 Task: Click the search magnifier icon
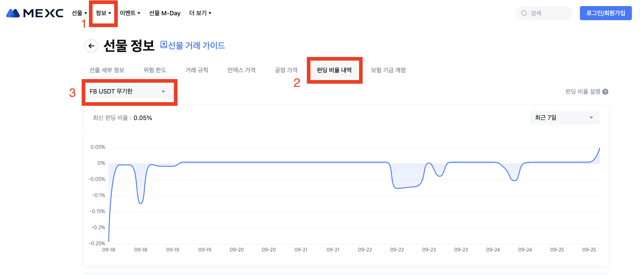[x=524, y=13]
